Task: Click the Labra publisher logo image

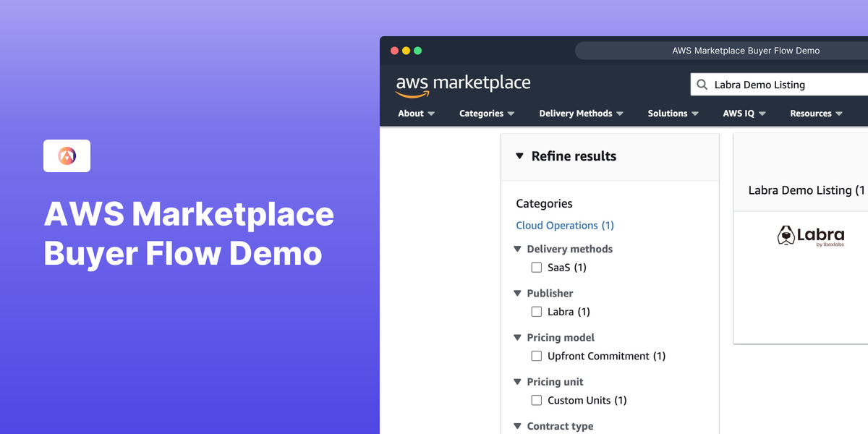Action: click(x=812, y=237)
